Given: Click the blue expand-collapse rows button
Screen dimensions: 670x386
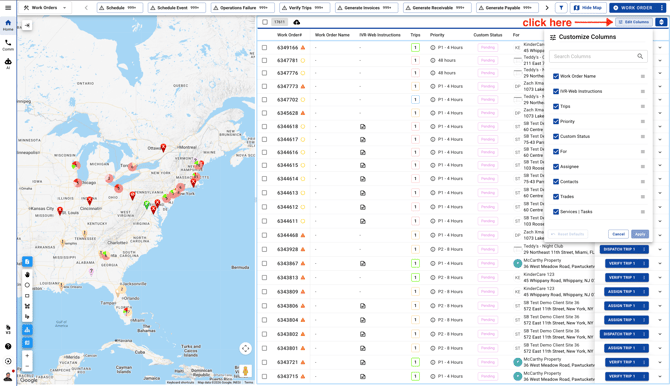Looking at the screenshot, I should [661, 22].
